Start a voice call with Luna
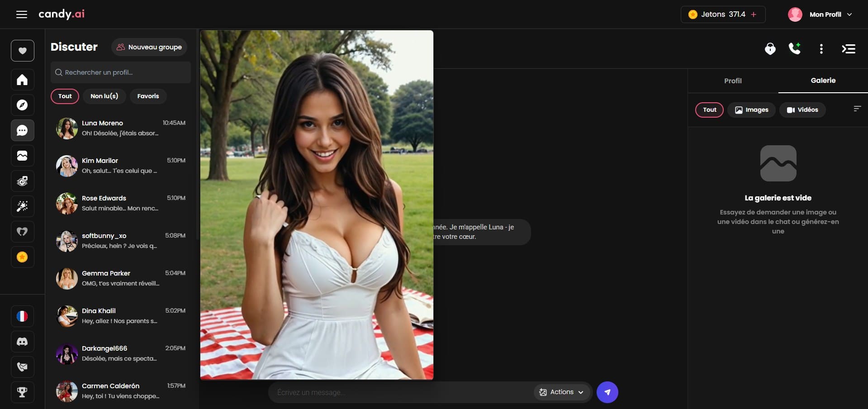868x409 pixels. coord(795,49)
